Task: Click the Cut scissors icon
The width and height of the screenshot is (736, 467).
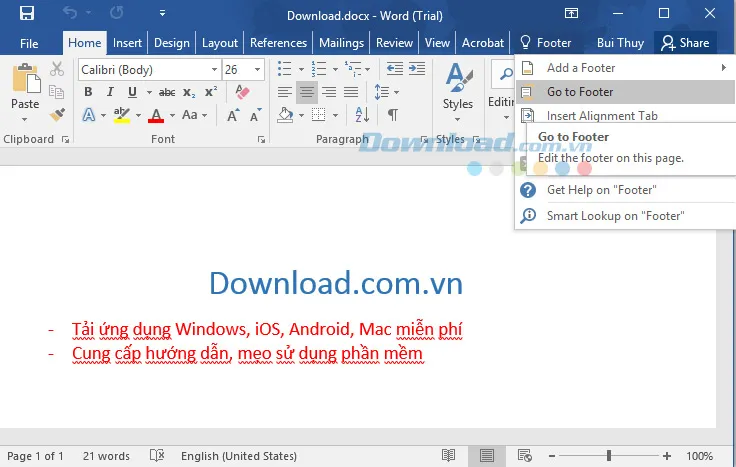Action: point(57,69)
